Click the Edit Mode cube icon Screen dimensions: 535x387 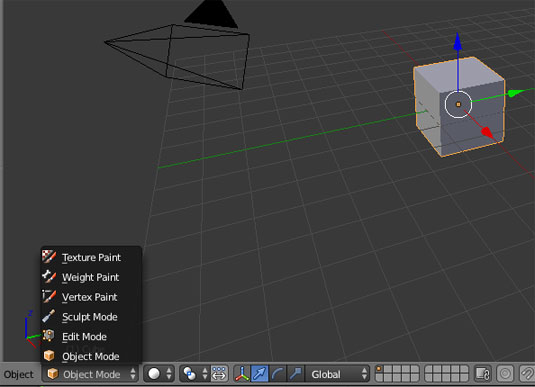tap(49, 336)
